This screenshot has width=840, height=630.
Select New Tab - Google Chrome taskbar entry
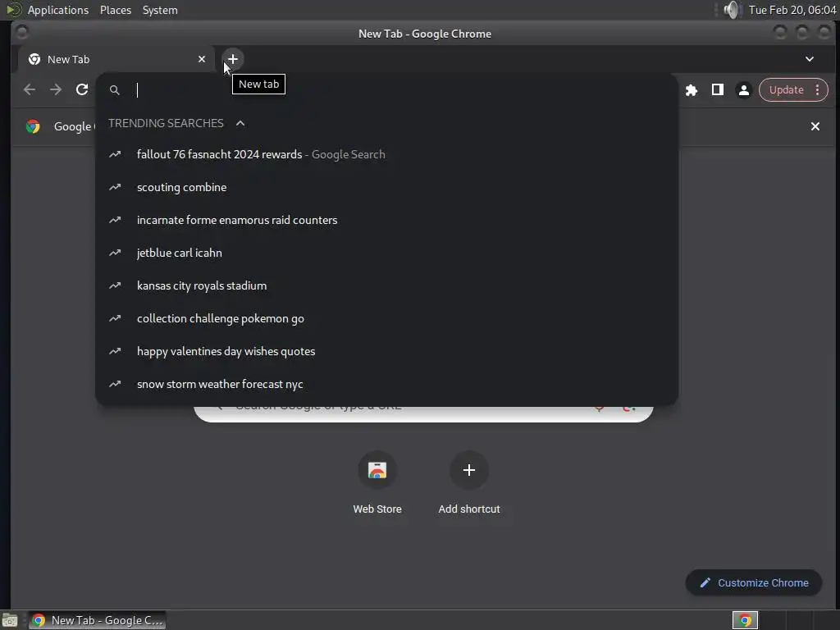(98, 620)
